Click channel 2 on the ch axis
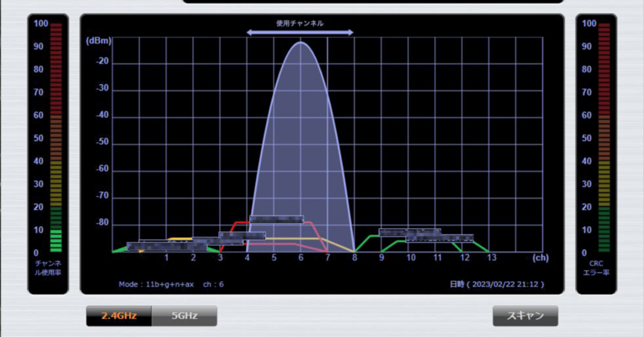The image size is (644, 337). [x=193, y=258]
